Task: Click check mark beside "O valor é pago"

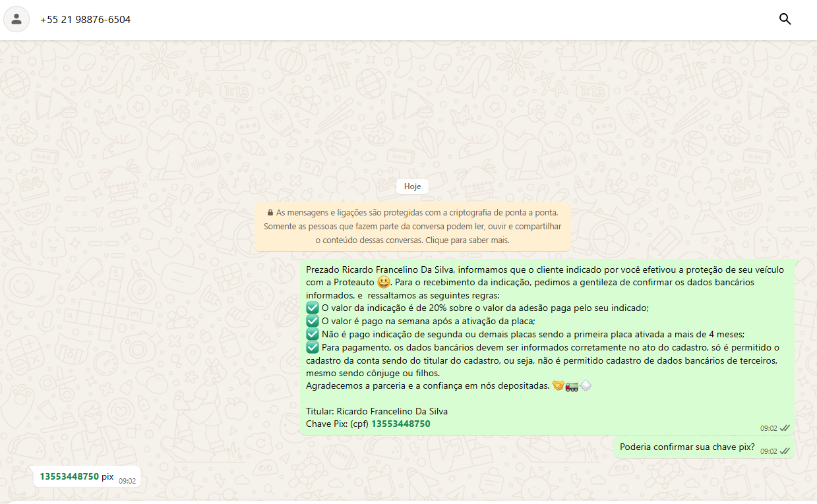Action: coord(313,322)
